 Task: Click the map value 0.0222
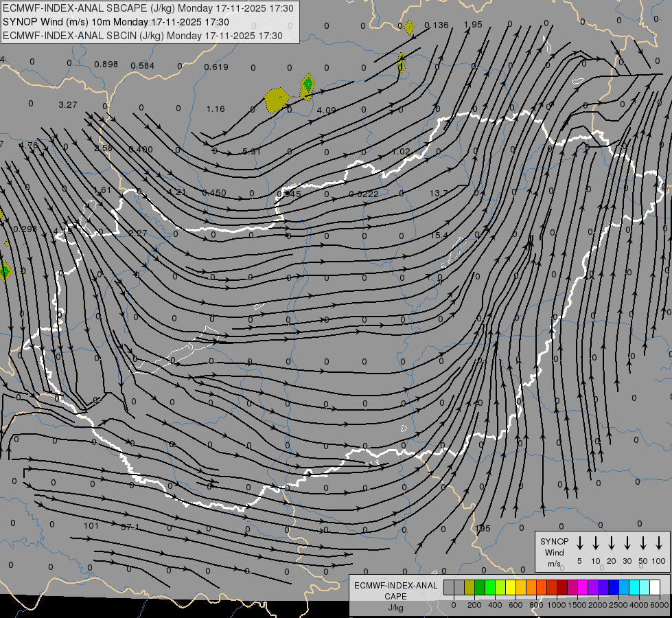pyautogui.click(x=363, y=194)
